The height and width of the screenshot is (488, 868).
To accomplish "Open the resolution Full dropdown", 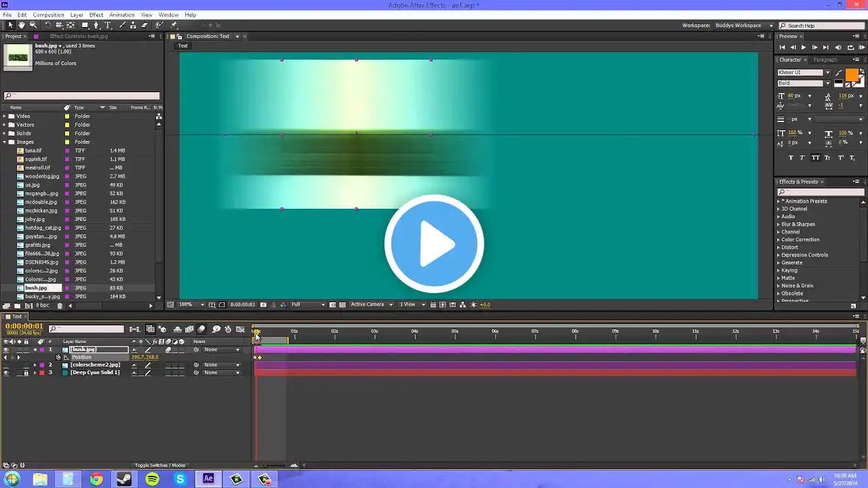I will tap(308, 305).
